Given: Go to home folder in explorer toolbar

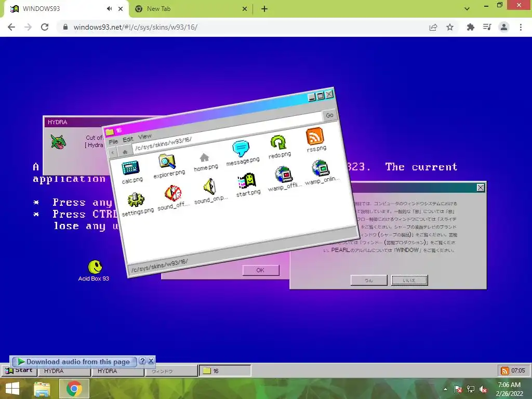Looking at the screenshot, I should point(125,152).
